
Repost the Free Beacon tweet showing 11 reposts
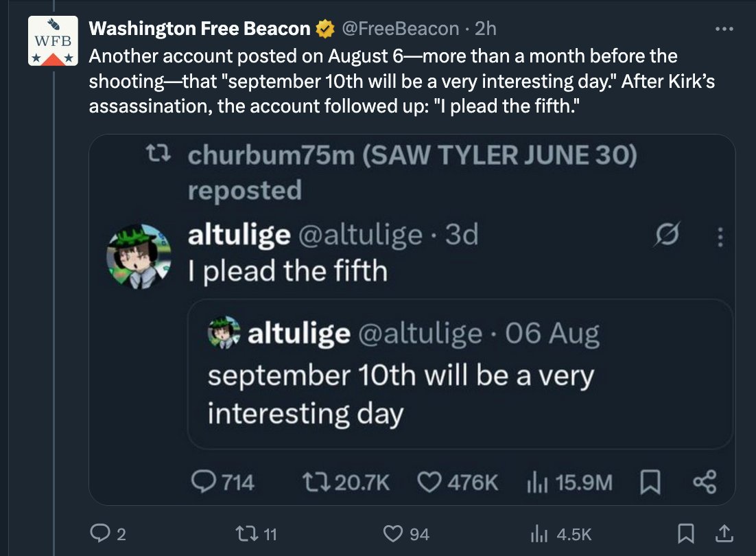246,533
